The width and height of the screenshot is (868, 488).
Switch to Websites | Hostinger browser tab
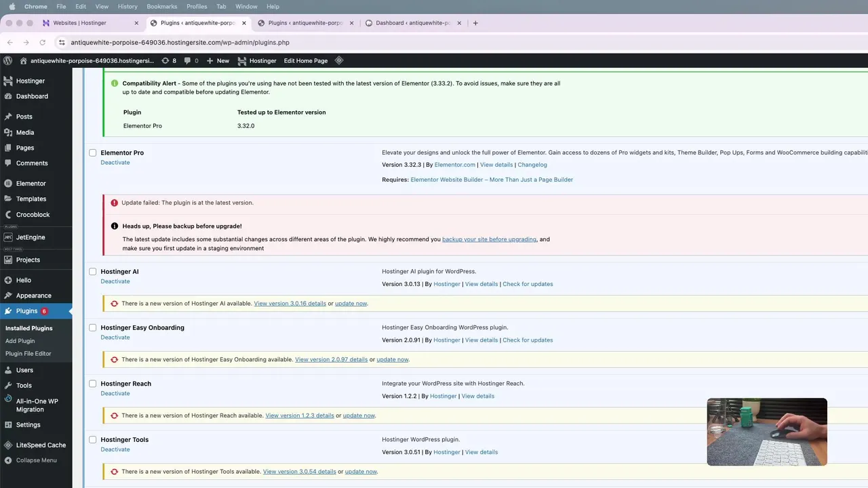pyautogui.click(x=89, y=23)
